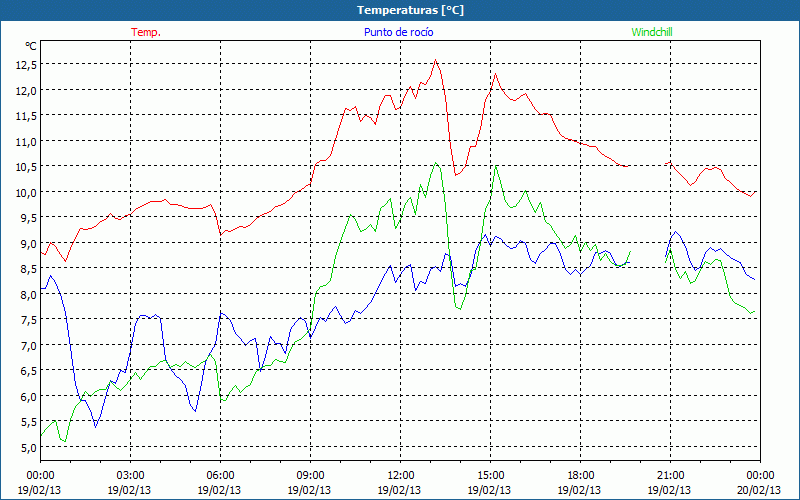Click the 18:00 time axis label
Image resolution: width=800 pixels, height=500 pixels.
tap(581, 476)
